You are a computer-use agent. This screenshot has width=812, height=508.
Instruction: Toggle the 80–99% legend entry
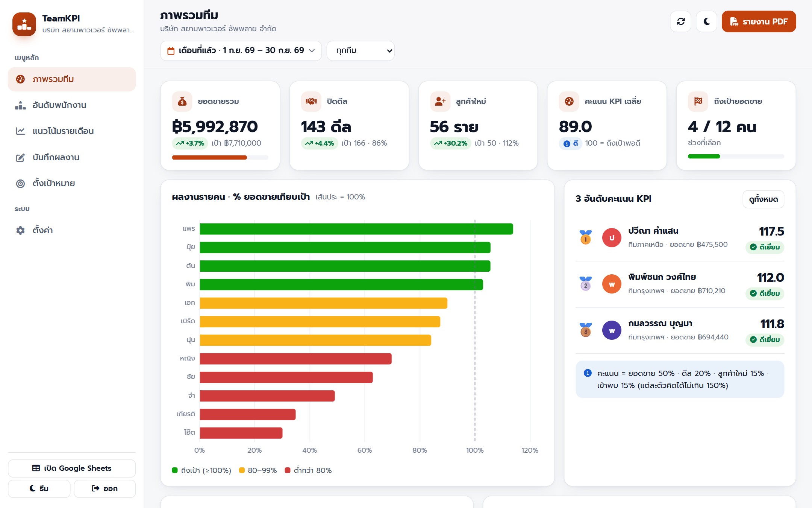click(x=258, y=470)
